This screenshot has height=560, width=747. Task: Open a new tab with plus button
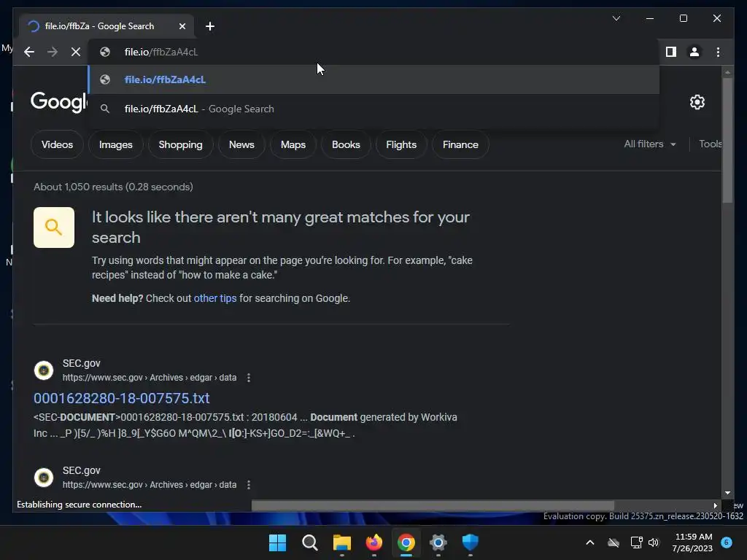tap(210, 26)
